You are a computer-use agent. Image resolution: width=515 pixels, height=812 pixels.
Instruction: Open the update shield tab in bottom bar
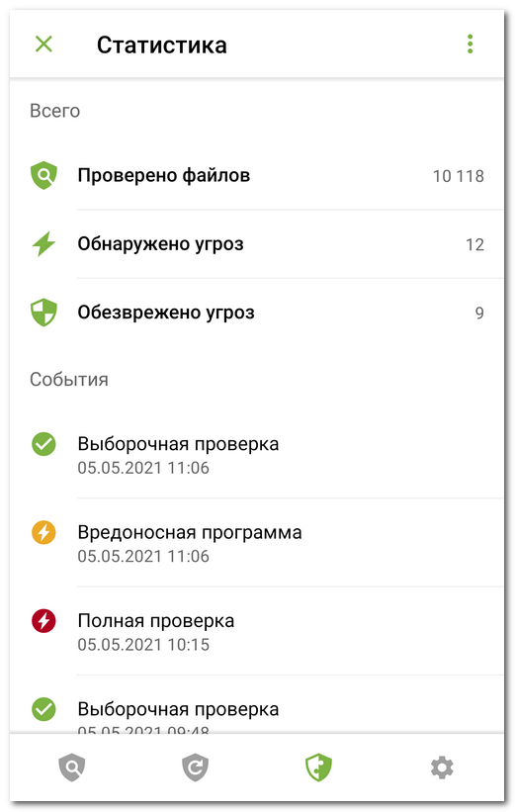click(x=195, y=767)
